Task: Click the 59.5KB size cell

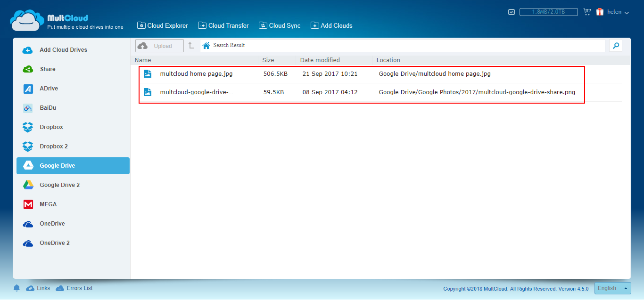Action: 273,92
